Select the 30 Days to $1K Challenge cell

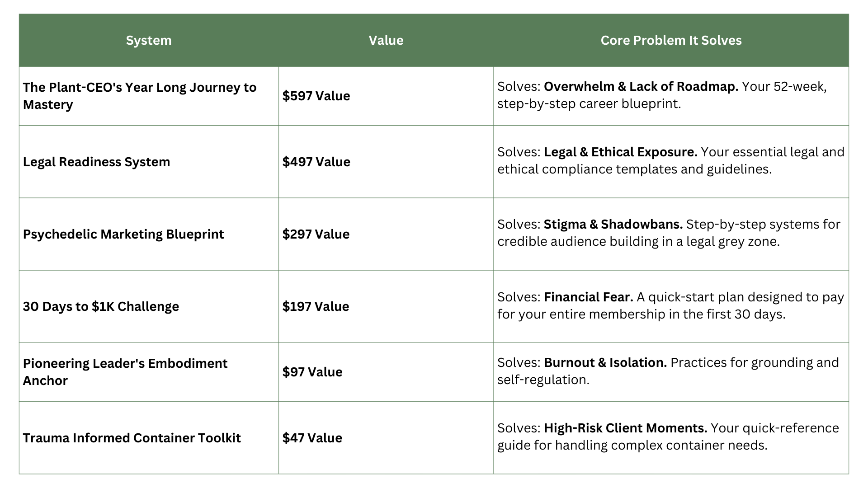[101, 306]
